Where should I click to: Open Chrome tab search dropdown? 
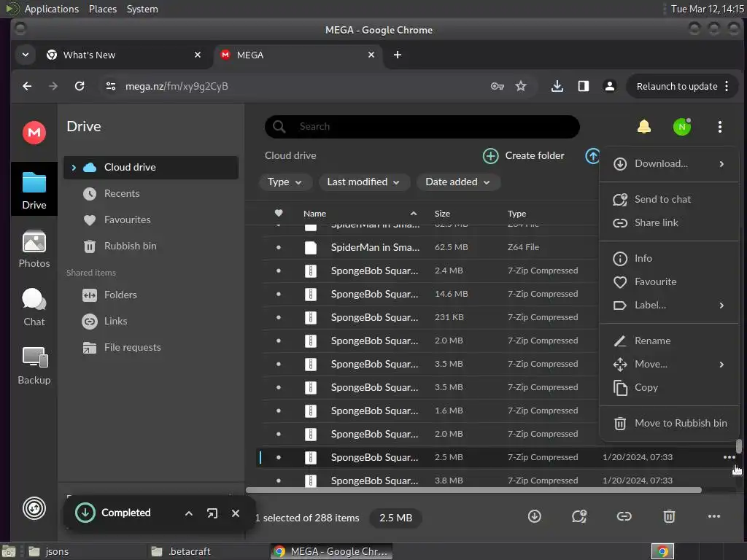click(26, 55)
